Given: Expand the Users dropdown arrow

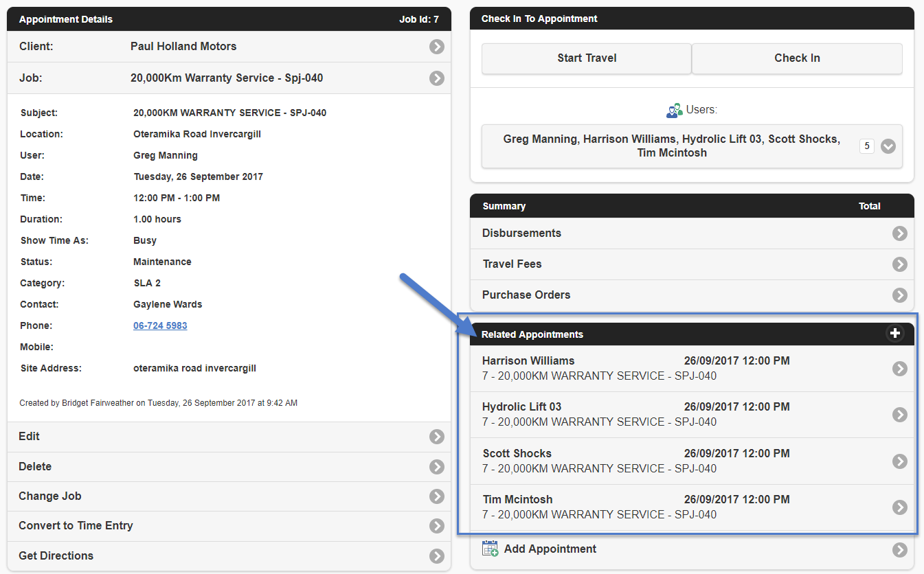Looking at the screenshot, I should [x=888, y=146].
